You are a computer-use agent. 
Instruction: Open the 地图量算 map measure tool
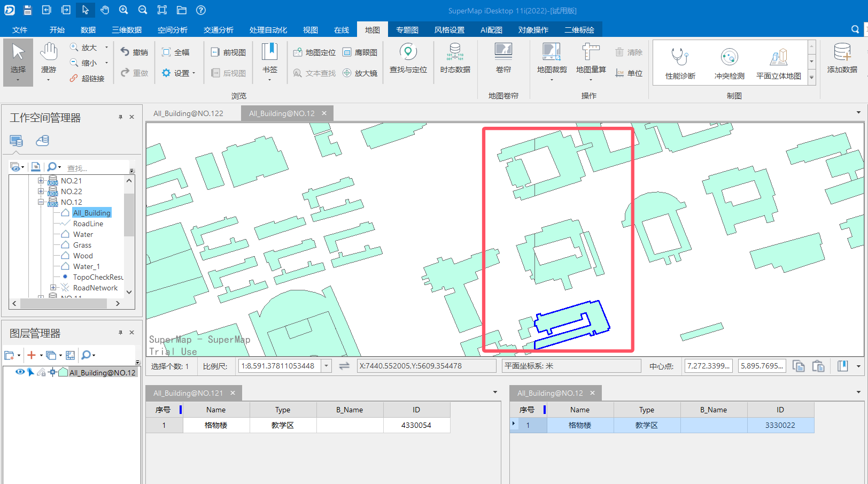591,62
